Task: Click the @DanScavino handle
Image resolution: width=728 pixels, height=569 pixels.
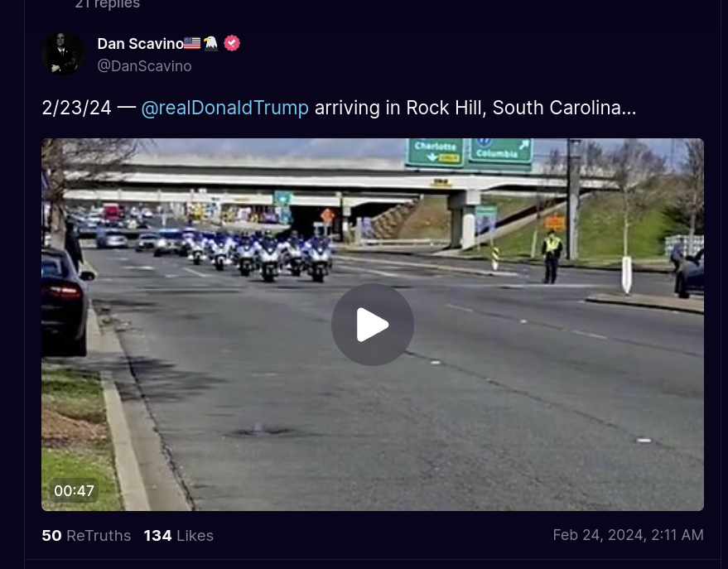Action: (144, 66)
